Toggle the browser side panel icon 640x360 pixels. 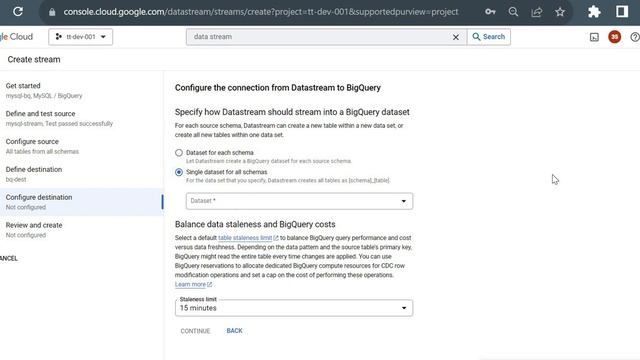tap(622, 11)
